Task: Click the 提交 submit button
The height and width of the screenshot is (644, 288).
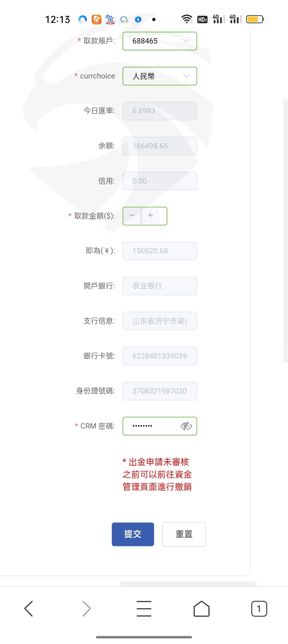Action: pyautogui.click(x=133, y=534)
